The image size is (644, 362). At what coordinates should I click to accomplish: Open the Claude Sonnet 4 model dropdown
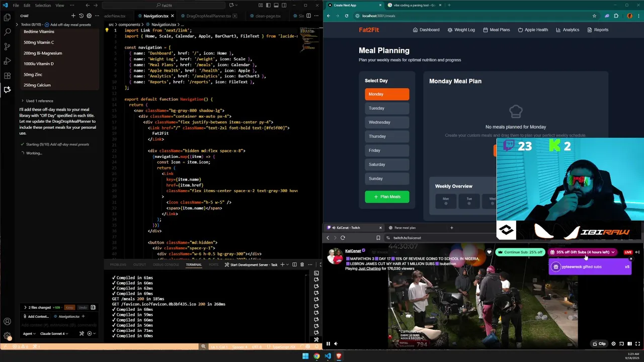tap(53, 333)
